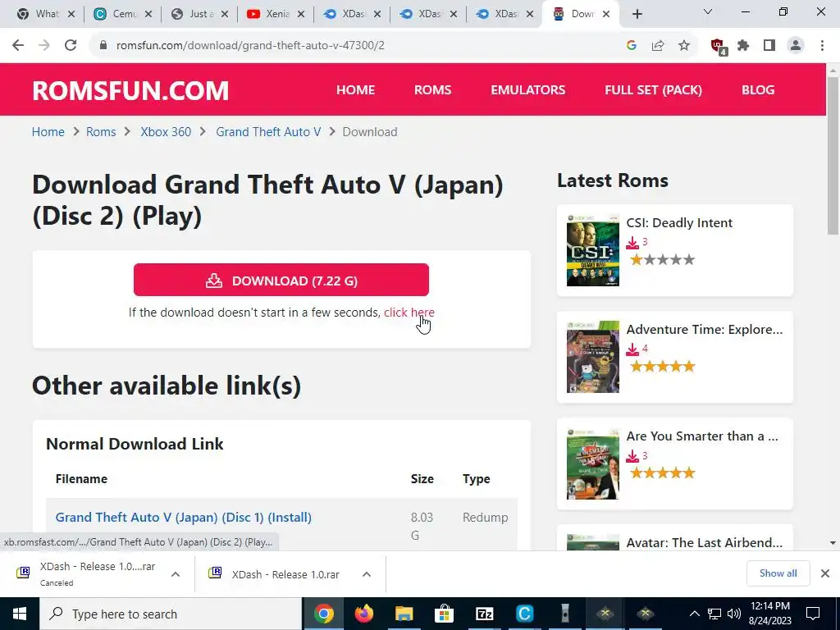This screenshot has width=840, height=630.
Task: Open 7-Zip from the taskbar
Action: click(x=484, y=614)
